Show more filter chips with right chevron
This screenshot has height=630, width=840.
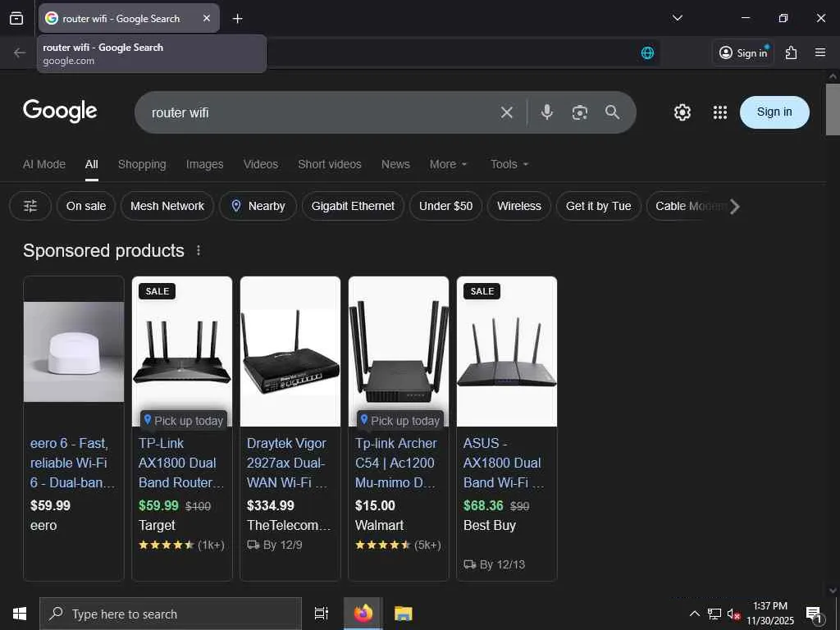click(734, 206)
